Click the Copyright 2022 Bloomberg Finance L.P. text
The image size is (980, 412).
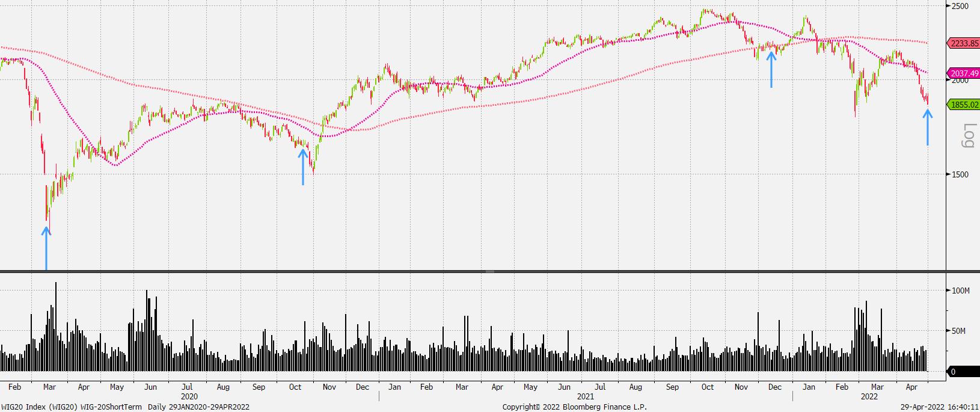point(575,407)
